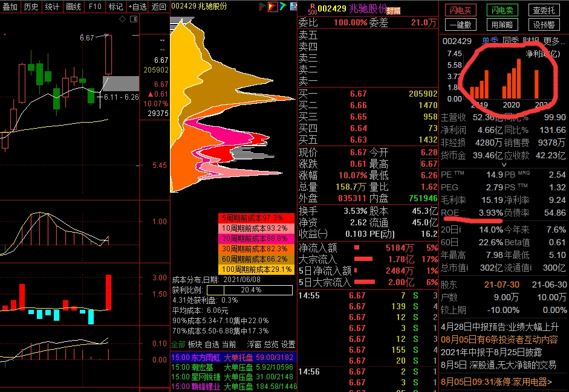Viewport: 569px width, 392px height.
Task: Switch to the 同季 same-quarter tab
Action: 511,41
